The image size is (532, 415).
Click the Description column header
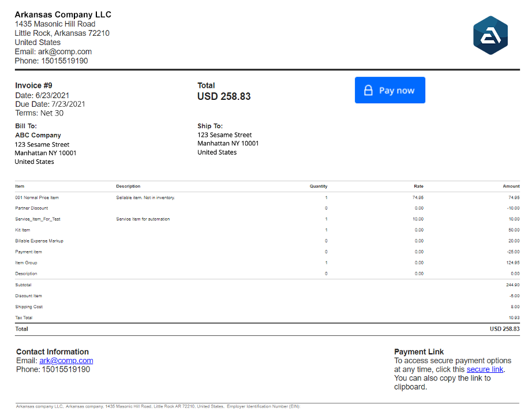pyautogui.click(x=128, y=186)
